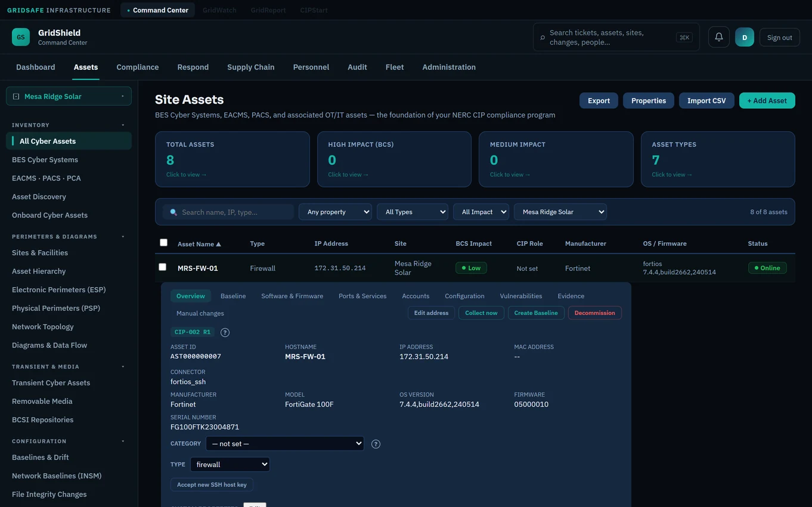Click the + Add Asset button

(x=767, y=101)
